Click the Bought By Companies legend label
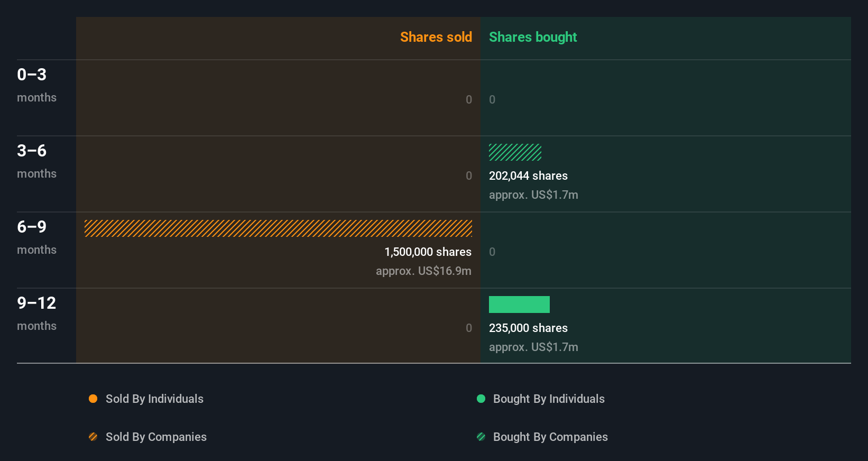This screenshot has height=461, width=868. click(550, 437)
